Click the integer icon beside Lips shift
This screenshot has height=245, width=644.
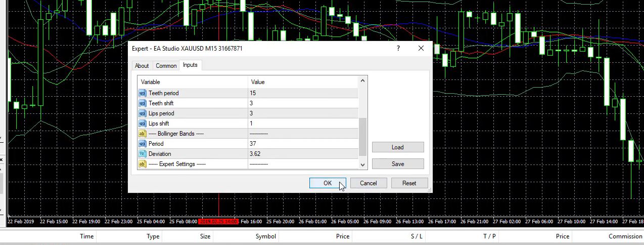pos(142,124)
